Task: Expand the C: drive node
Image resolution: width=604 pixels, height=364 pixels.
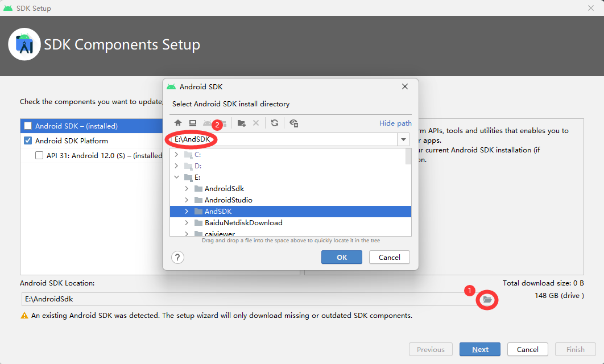Action: [176, 154]
